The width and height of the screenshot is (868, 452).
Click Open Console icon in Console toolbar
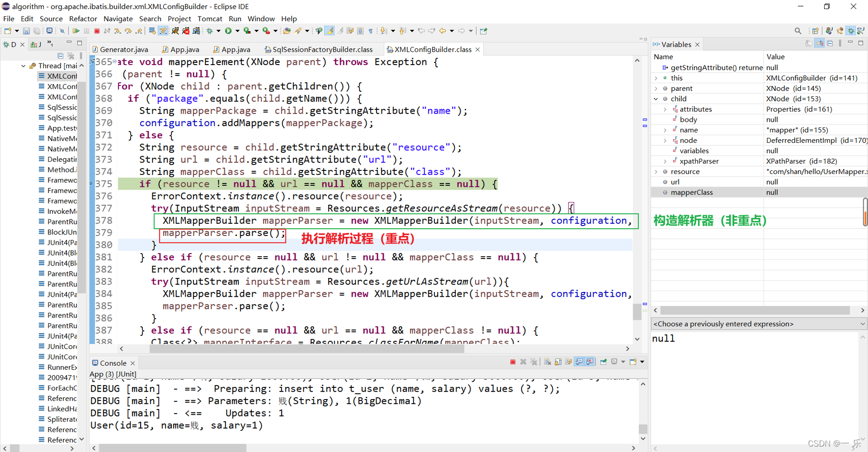[633, 362]
